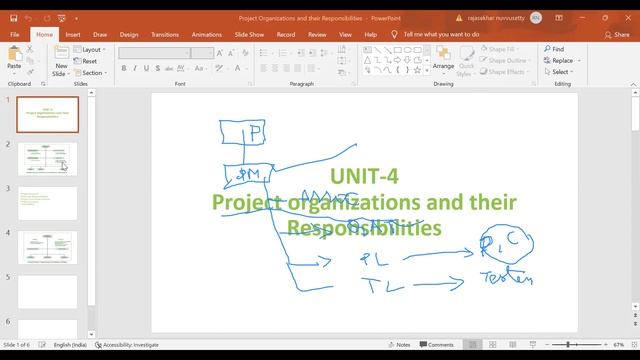Click English (India) language in status bar
Viewport: 640px width, 360px height.
point(70,345)
